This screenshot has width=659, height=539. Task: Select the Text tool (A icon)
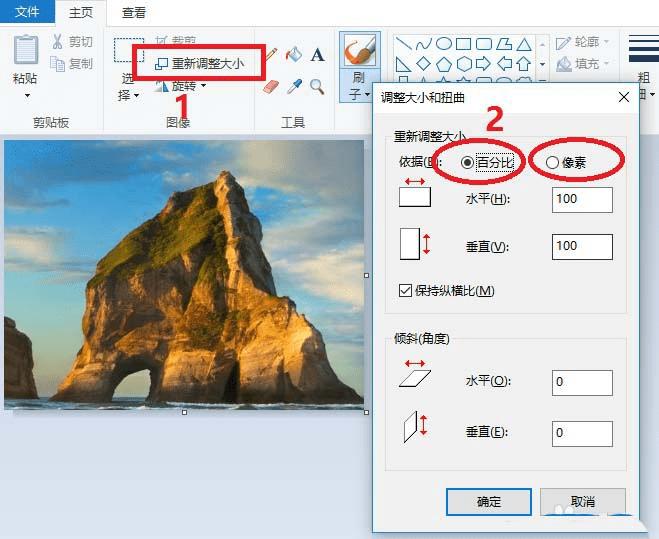(317, 55)
